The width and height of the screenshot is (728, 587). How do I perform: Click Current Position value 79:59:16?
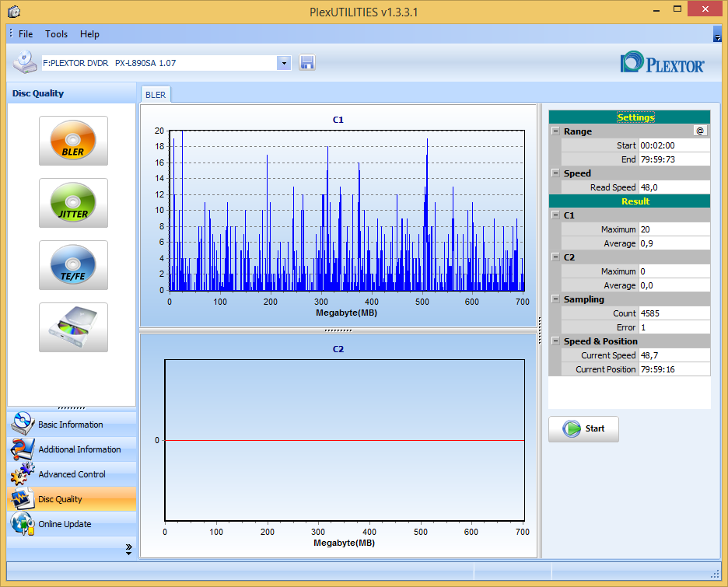pyautogui.click(x=674, y=369)
